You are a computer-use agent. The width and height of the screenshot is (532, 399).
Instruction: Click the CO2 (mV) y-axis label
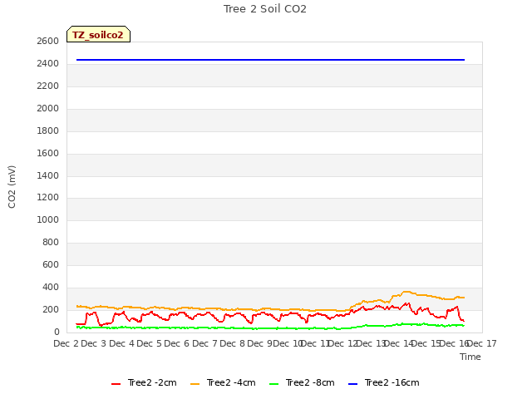click(x=12, y=187)
